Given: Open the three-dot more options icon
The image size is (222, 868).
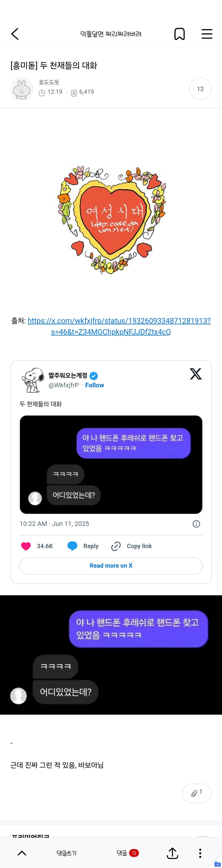Looking at the screenshot, I should click(200, 853).
